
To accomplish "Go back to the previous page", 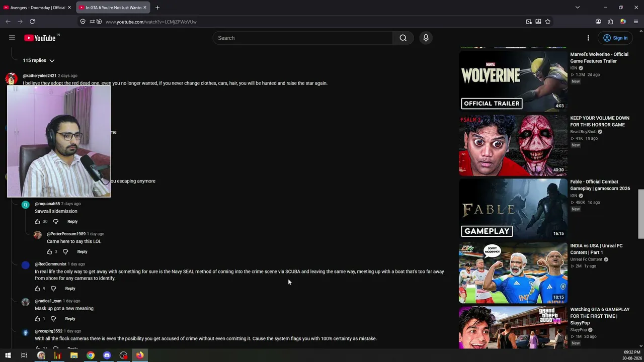I will pos(8,22).
